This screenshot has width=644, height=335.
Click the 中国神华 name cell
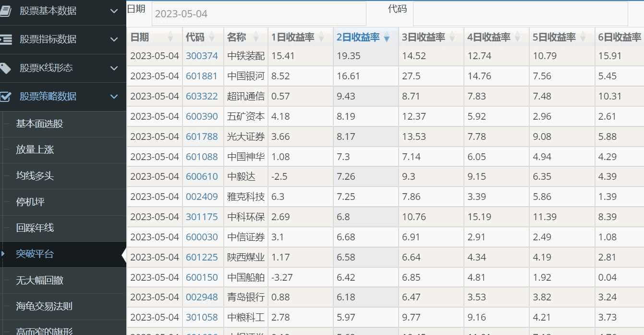click(246, 157)
